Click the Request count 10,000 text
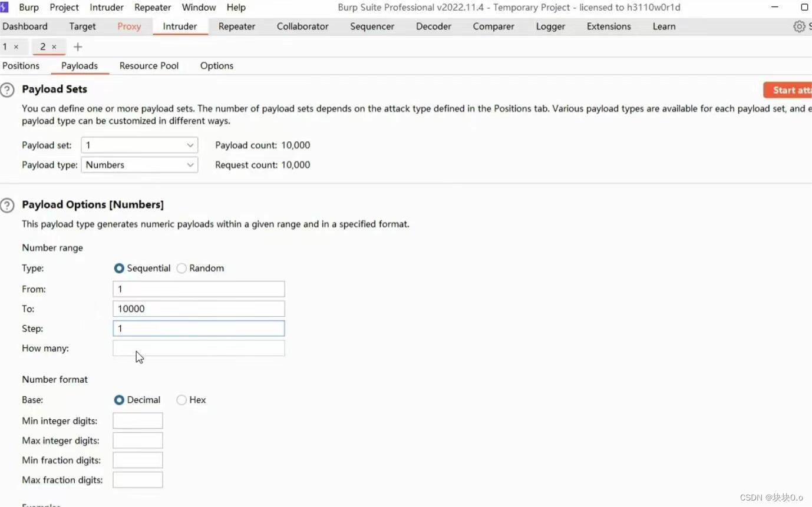 (x=263, y=165)
